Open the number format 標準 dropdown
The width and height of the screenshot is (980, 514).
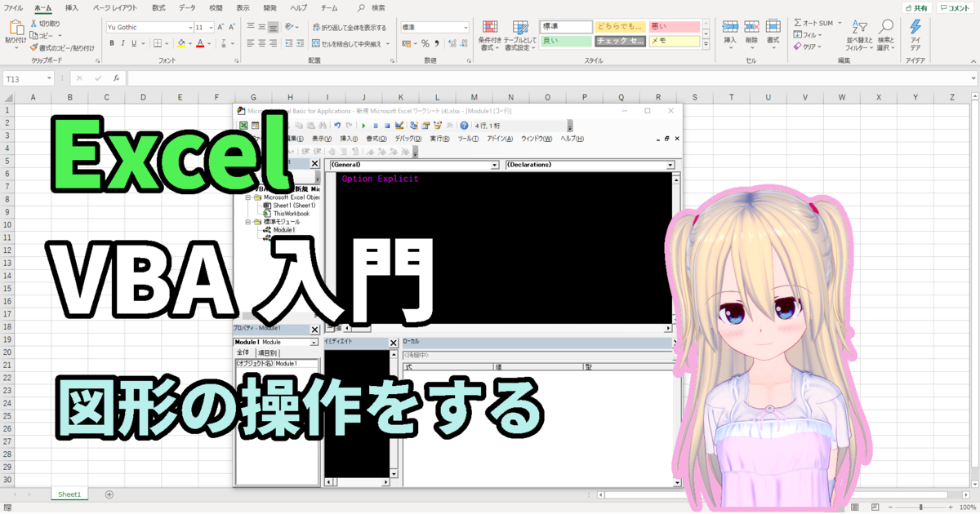click(465, 27)
